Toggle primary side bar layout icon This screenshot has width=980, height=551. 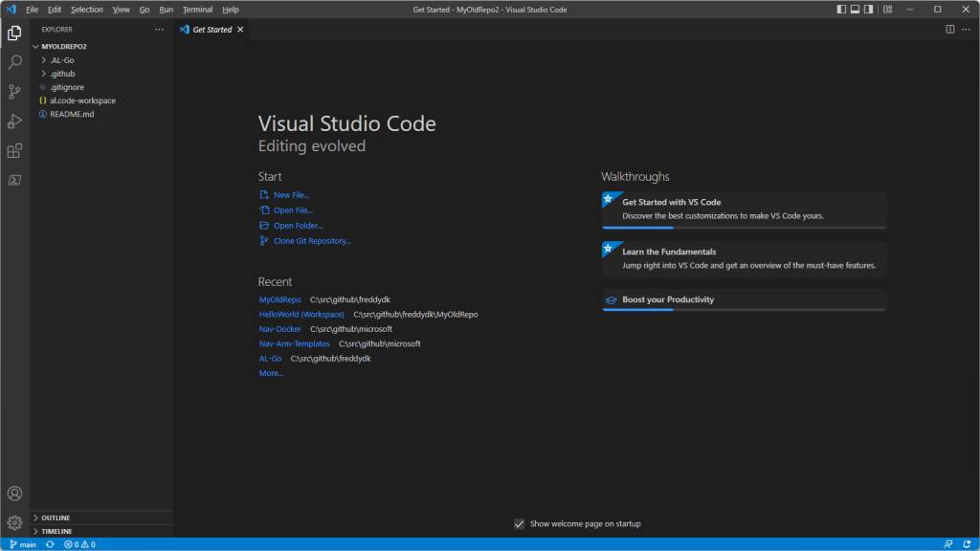coord(841,10)
